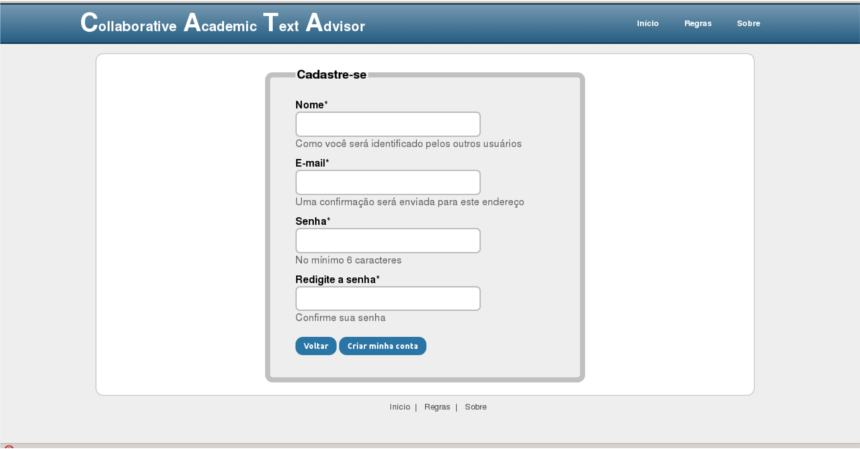
Task: Focus the Nome text input box
Action: tap(388, 124)
